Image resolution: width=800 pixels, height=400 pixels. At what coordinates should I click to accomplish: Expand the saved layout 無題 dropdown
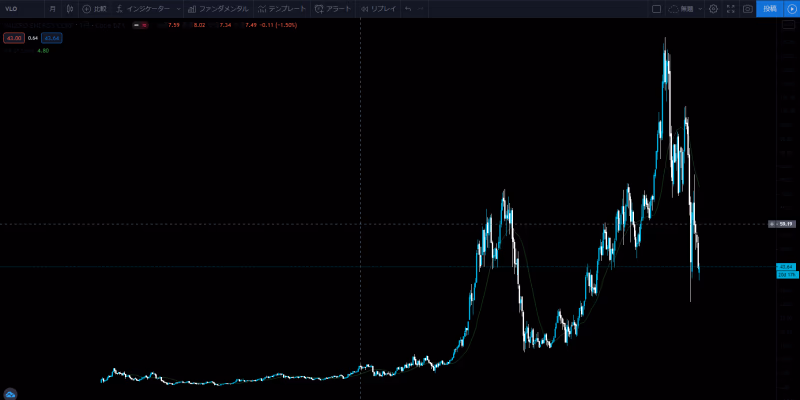pyautogui.click(x=698, y=8)
